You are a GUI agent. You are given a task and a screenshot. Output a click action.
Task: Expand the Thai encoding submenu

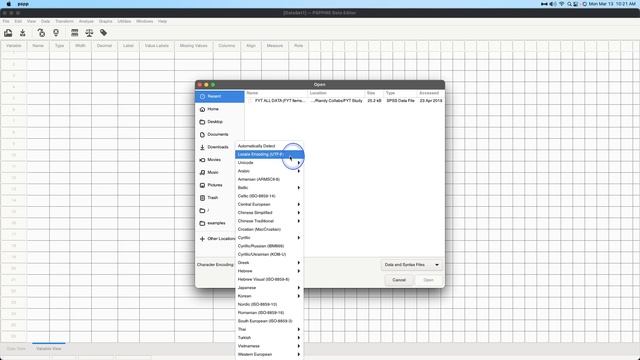point(269,329)
